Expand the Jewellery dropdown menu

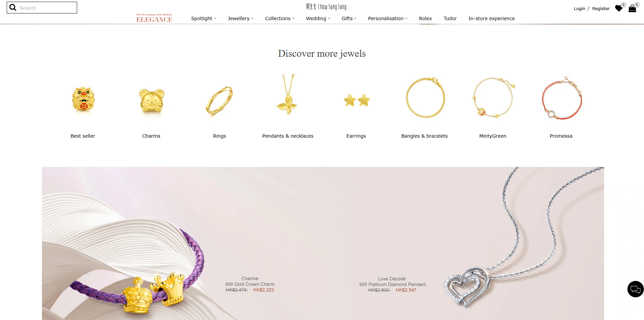click(x=240, y=18)
